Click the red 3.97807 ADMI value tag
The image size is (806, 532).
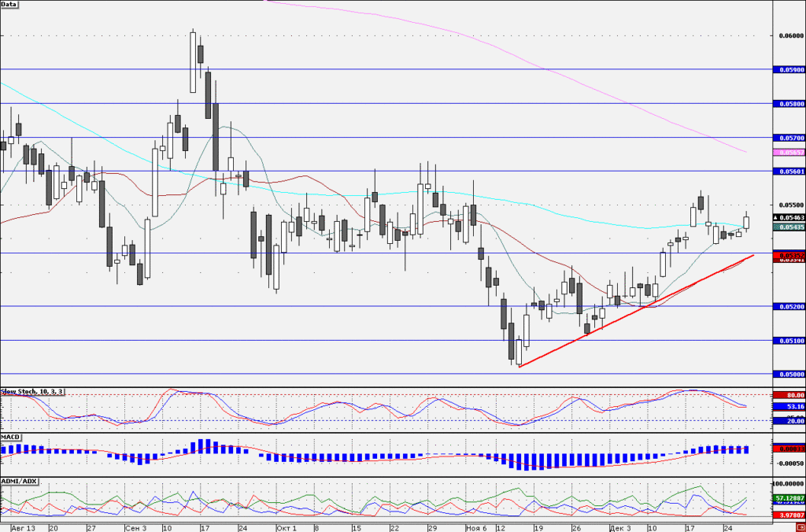pyautogui.click(x=789, y=515)
